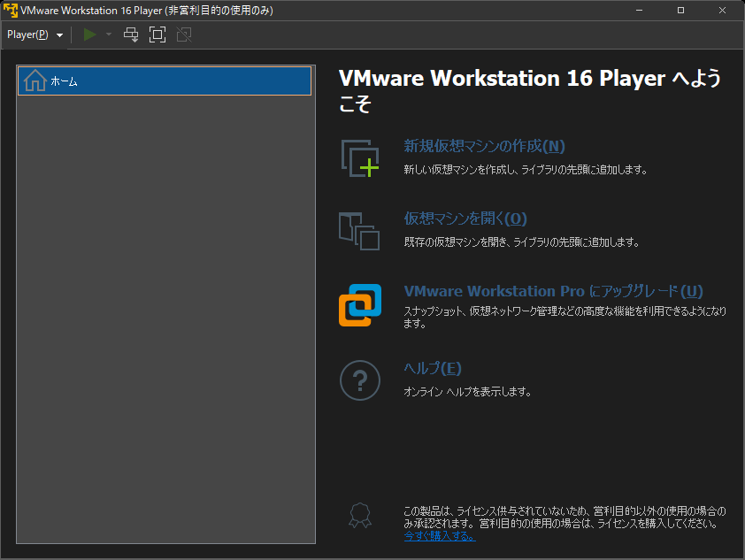Enter full screen mode icon

[x=157, y=35]
